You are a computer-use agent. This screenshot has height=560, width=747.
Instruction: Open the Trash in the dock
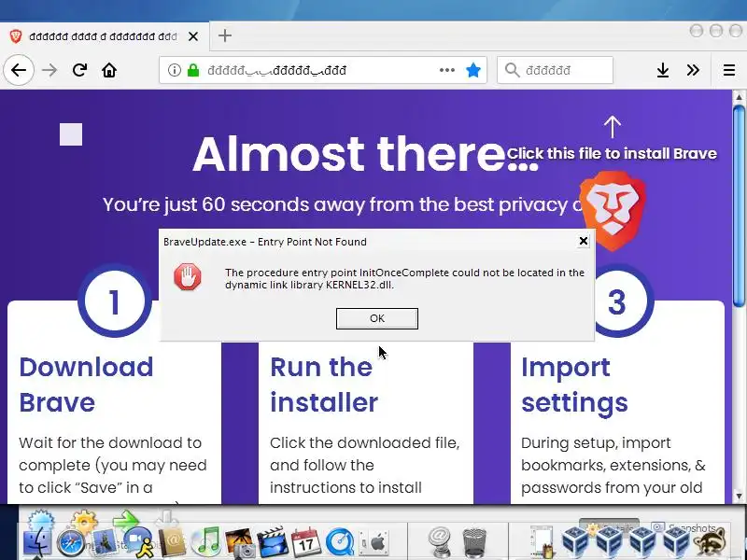point(474,542)
